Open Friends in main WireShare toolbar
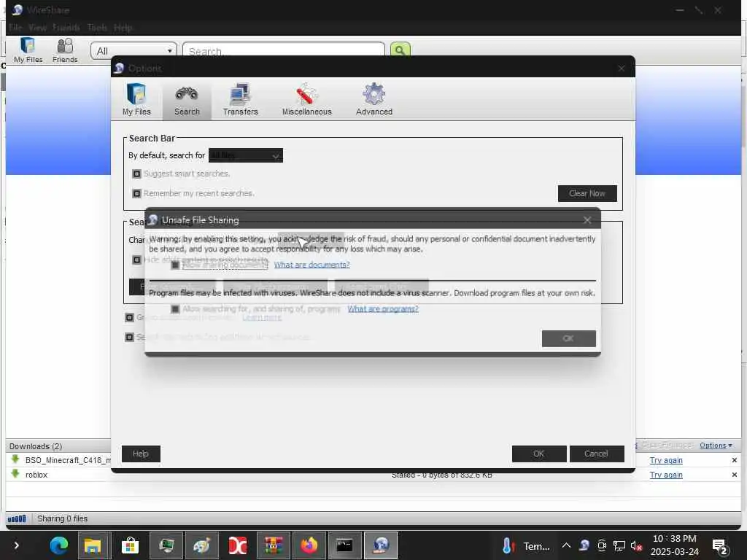This screenshot has width=747, height=560. click(x=65, y=50)
